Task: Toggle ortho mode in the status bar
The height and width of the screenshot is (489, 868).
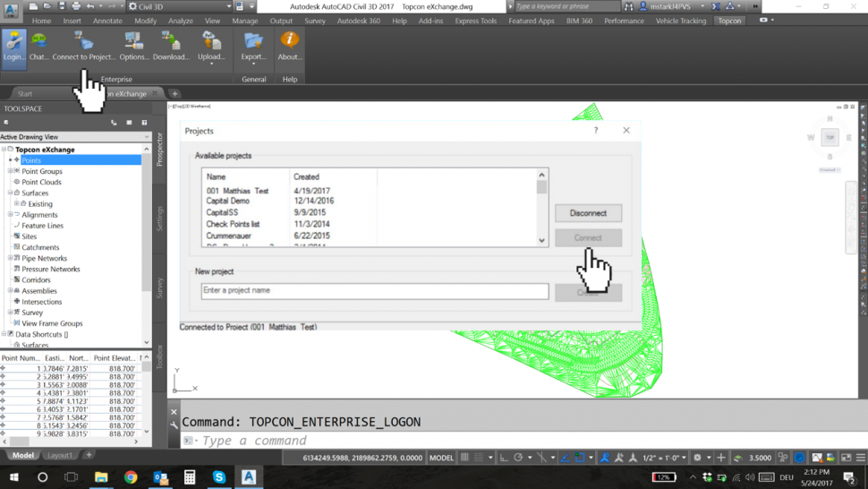Action: coord(504,458)
